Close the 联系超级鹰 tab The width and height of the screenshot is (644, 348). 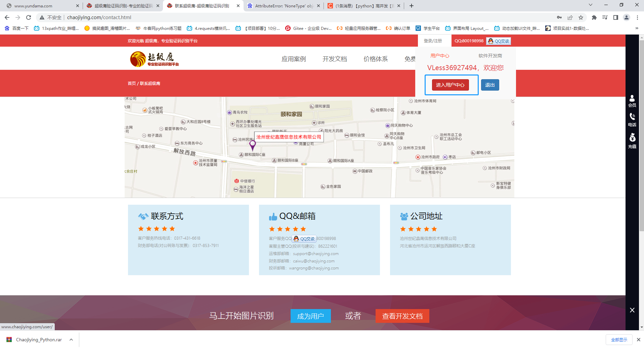click(x=238, y=6)
